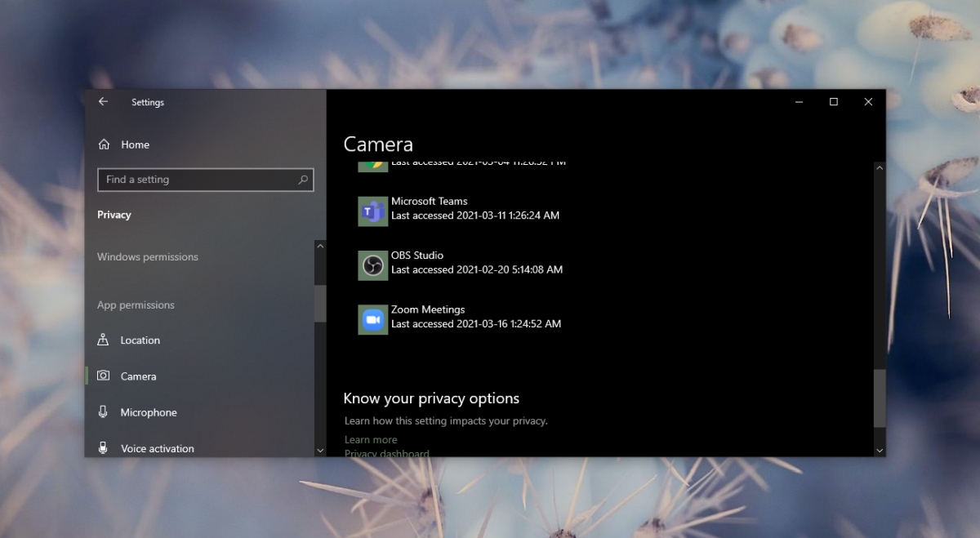Click Teams last accessed 2021-03-11 text
980x538 pixels.
point(475,216)
